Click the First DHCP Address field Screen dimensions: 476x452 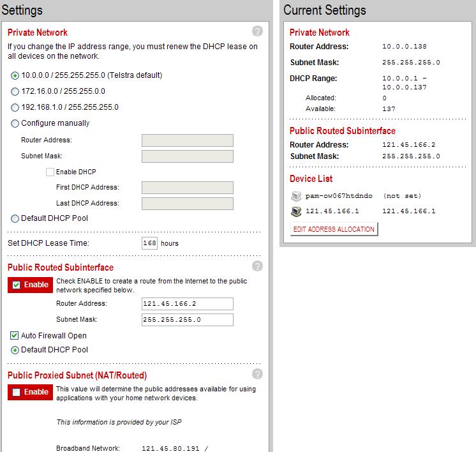point(188,188)
